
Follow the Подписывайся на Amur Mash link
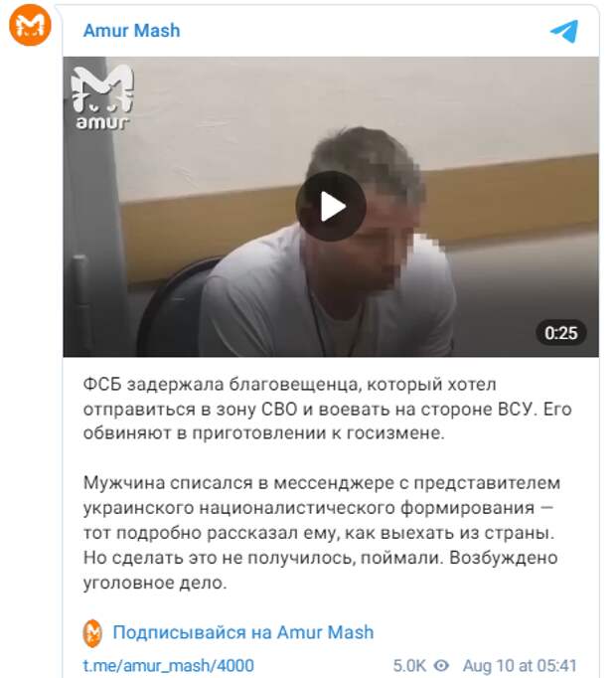243,632
